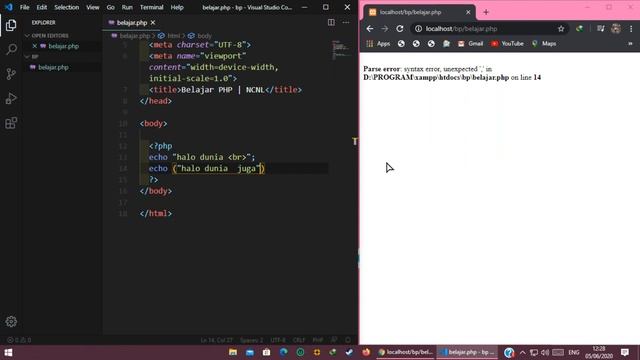640x360 pixels.
Task: Click the site information icon in address bar
Action: click(x=418, y=29)
